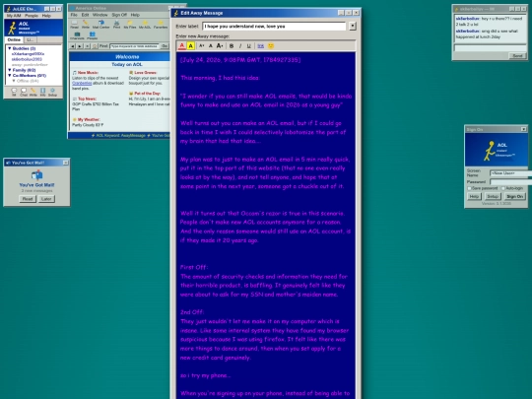
Task: Select the red text color button
Action: click(182, 45)
